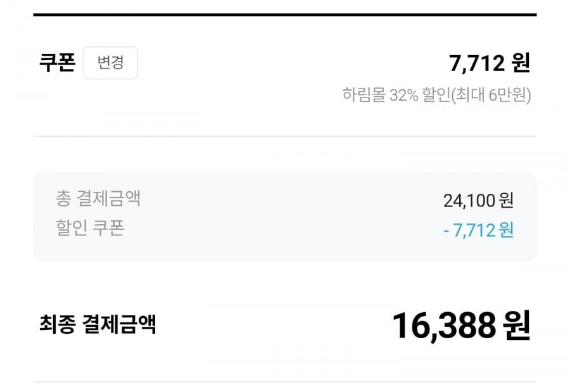Select the 16,388 final payment number
This screenshot has height=392, width=570.
[x=443, y=326]
